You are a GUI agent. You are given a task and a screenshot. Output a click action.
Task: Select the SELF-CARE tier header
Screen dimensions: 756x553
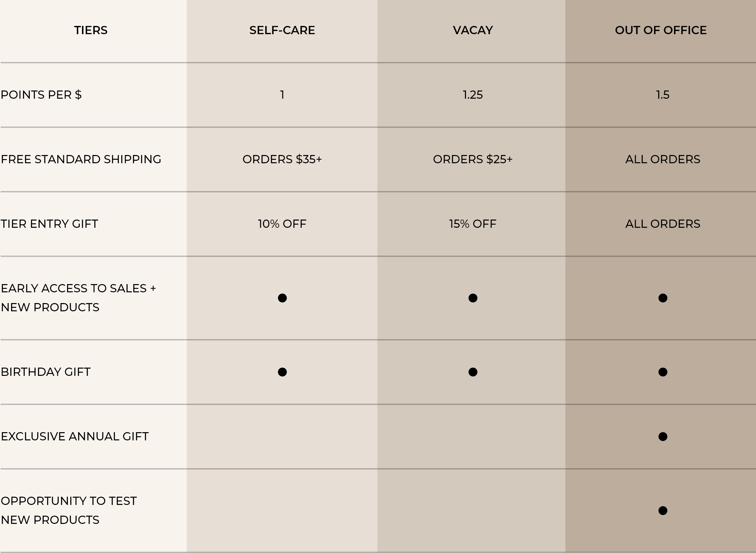coord(282,30)
